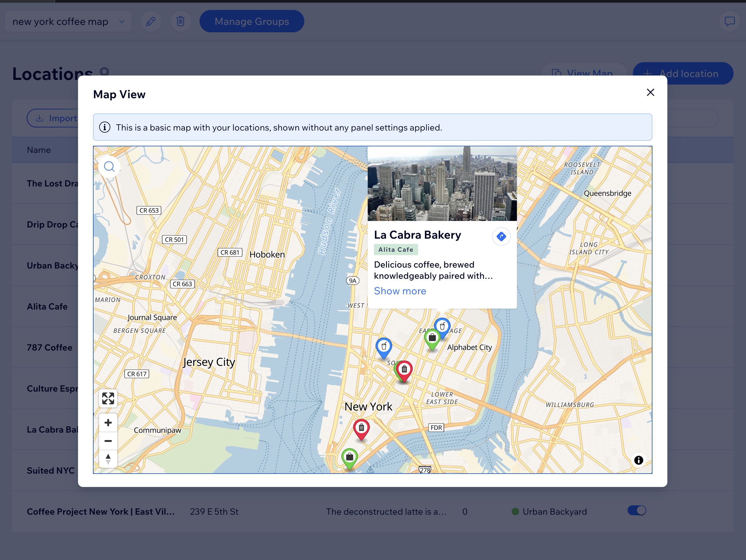The width and height of the screenshot is (746, 560).
Task: Click the Alita Cafe group tag
Action: pos(396,250)
